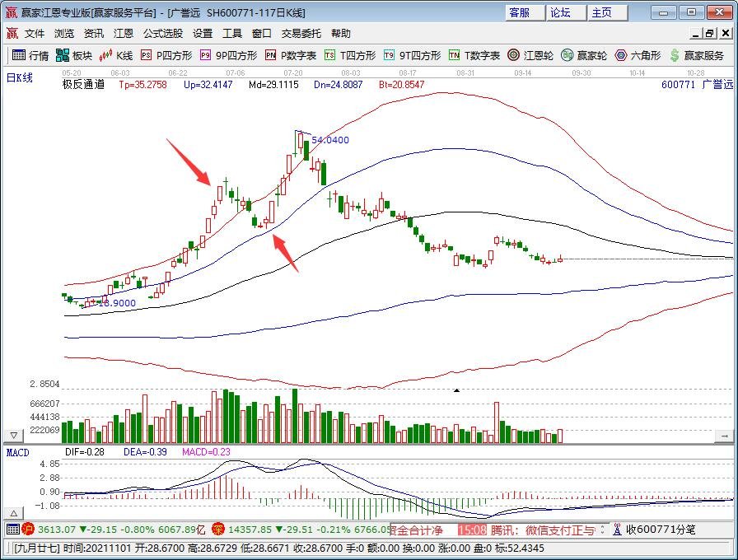Open the P数字表 tool

pyautogui.click(x=291, y=55)
